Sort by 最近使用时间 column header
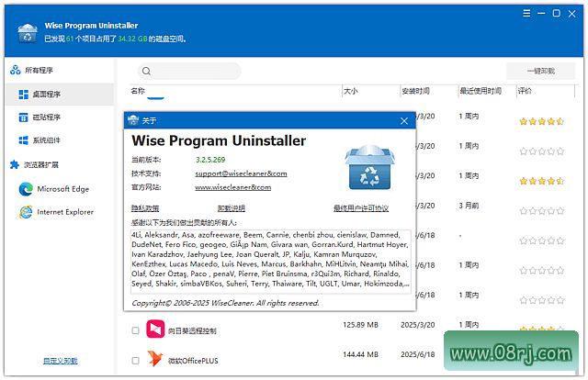Screen dimensions: 588x380 [x=480, y=91]
